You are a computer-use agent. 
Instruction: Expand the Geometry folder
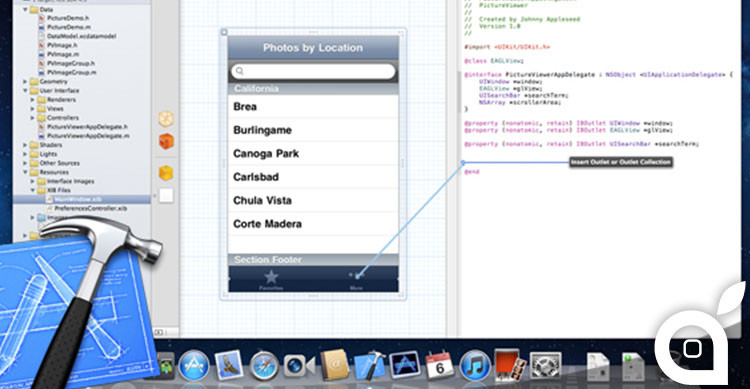point(25,81)
